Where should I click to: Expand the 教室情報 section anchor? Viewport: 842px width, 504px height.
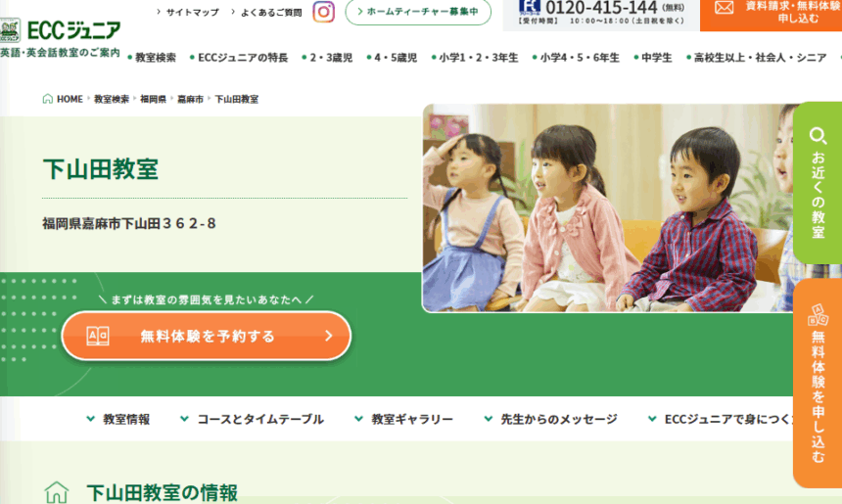(118, 419)
